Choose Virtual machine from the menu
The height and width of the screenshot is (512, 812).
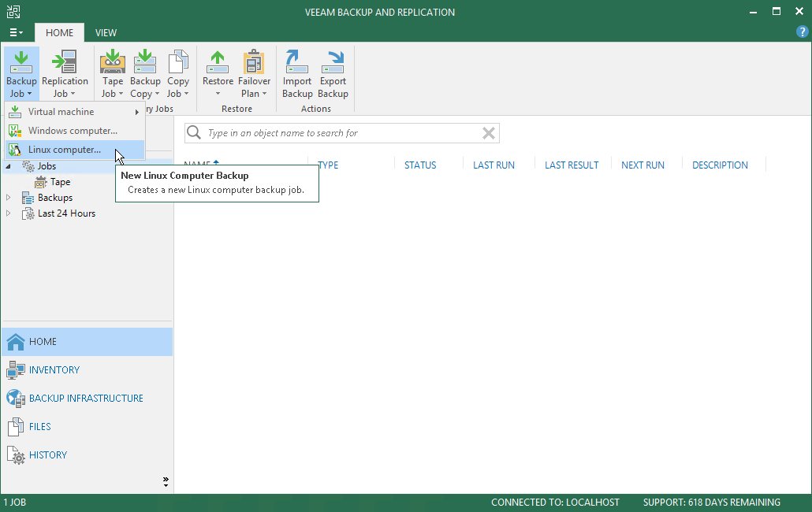tap(75, 112)
